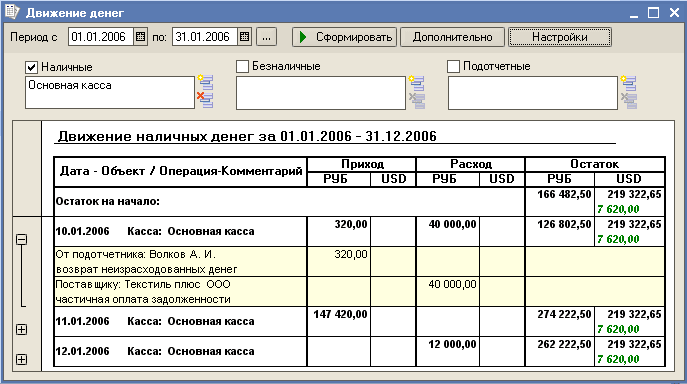Open the Дополнительно options
The width and height of the screenshot is (687, 384).
(x=452, y=37)
